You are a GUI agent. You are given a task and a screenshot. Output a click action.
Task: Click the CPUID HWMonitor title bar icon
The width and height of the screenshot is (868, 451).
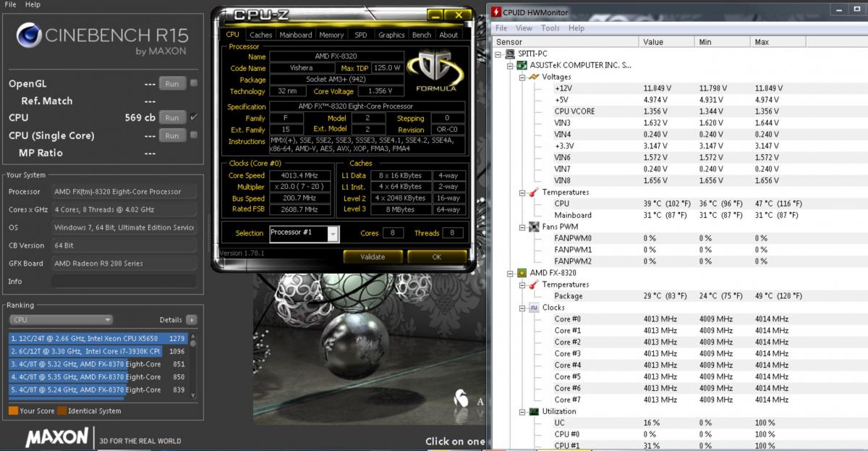click(496, 12)
